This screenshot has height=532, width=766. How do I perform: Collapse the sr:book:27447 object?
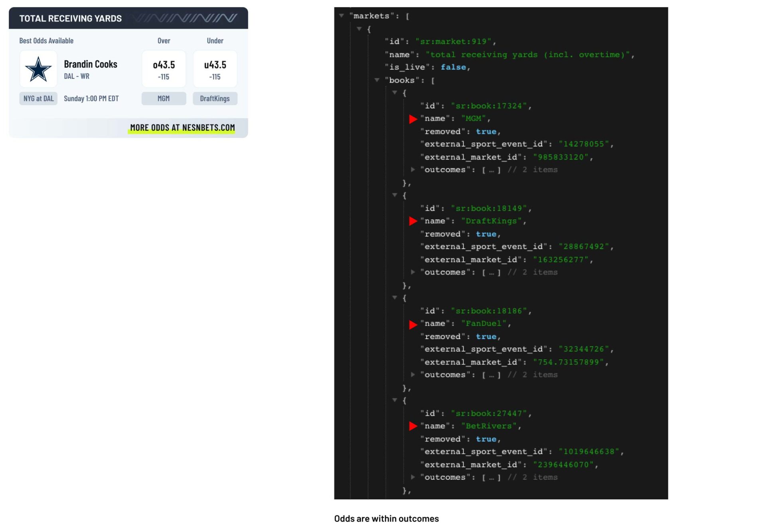point(395,400)
